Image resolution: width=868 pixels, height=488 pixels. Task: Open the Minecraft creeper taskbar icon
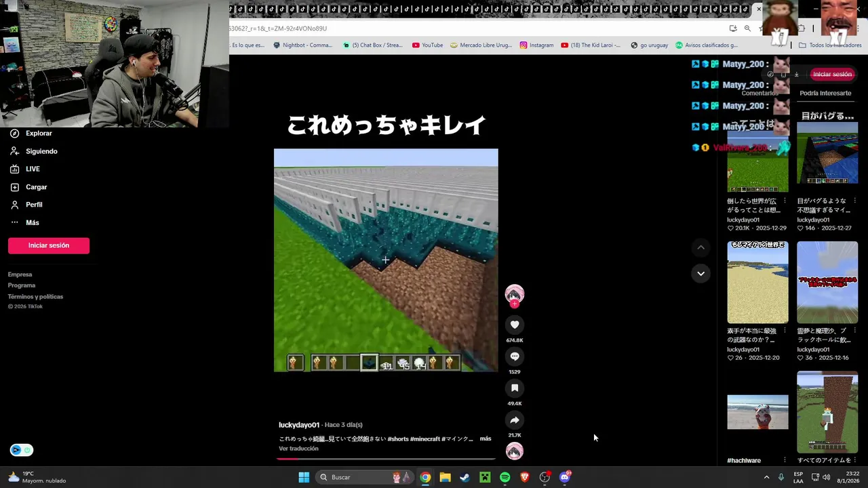485,477
